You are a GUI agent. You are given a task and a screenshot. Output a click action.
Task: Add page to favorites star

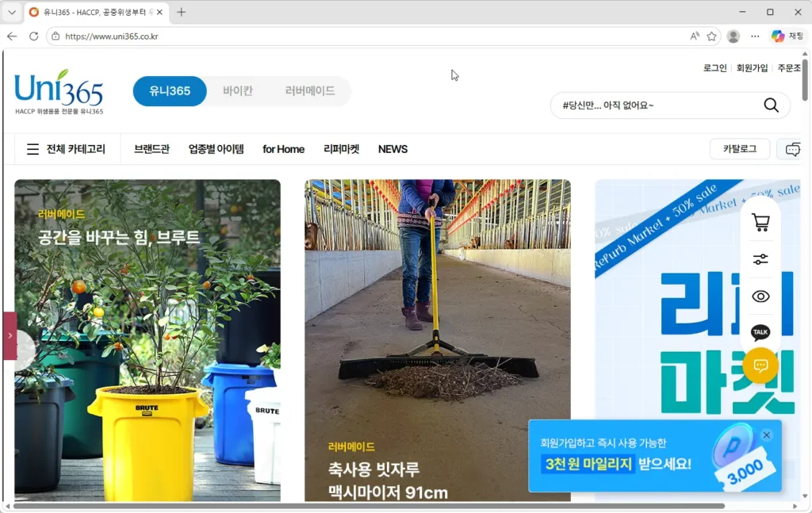(711, 36)
